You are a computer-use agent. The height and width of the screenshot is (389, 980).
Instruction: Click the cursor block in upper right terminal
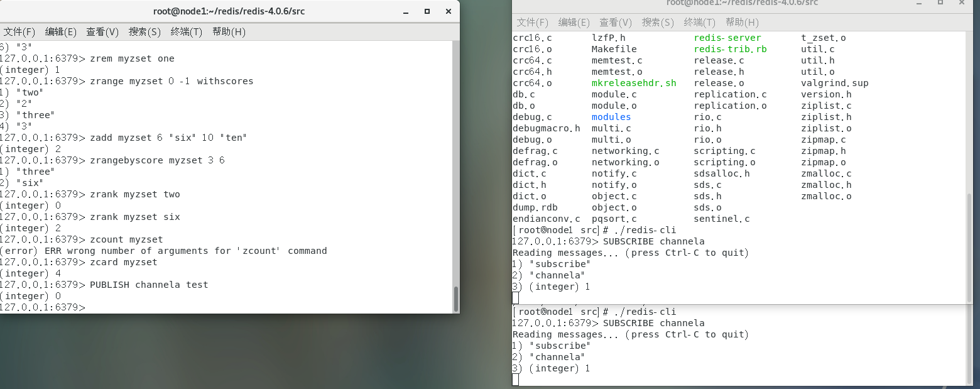click(x=515, y=298)
